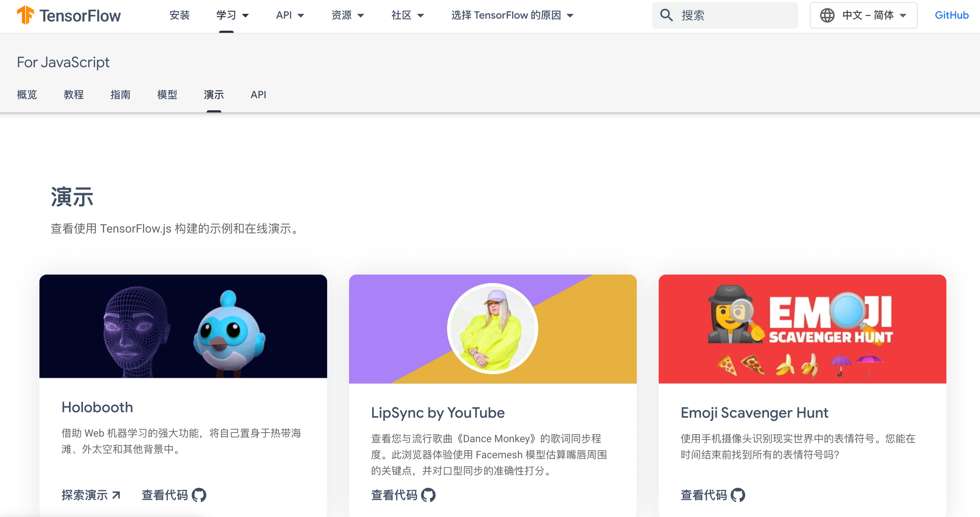This screenshot has height=517, width=980.
Task: Focus the 搜索 search field
Action: point(725,15)
